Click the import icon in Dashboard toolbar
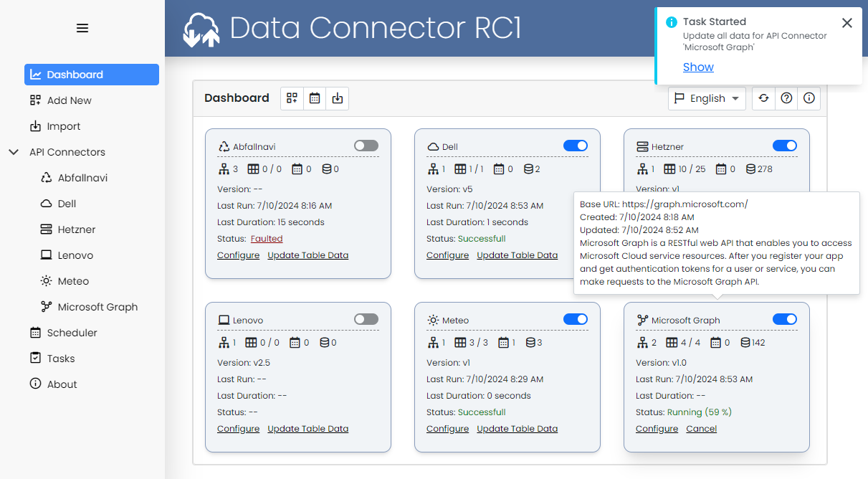The width and height of the screenshot is (868, 479). click(x=338, y=98)
